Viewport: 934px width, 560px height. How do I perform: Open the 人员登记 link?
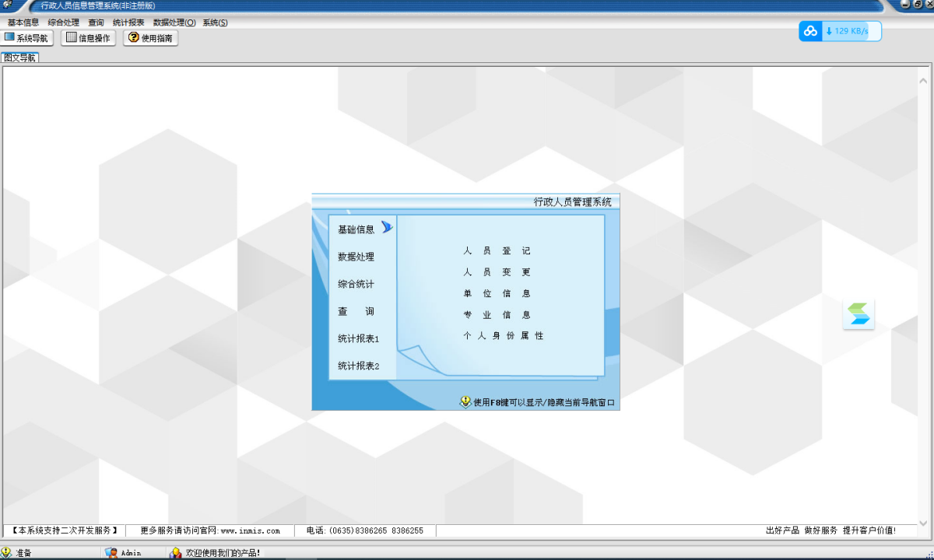(x=497, y=251)
